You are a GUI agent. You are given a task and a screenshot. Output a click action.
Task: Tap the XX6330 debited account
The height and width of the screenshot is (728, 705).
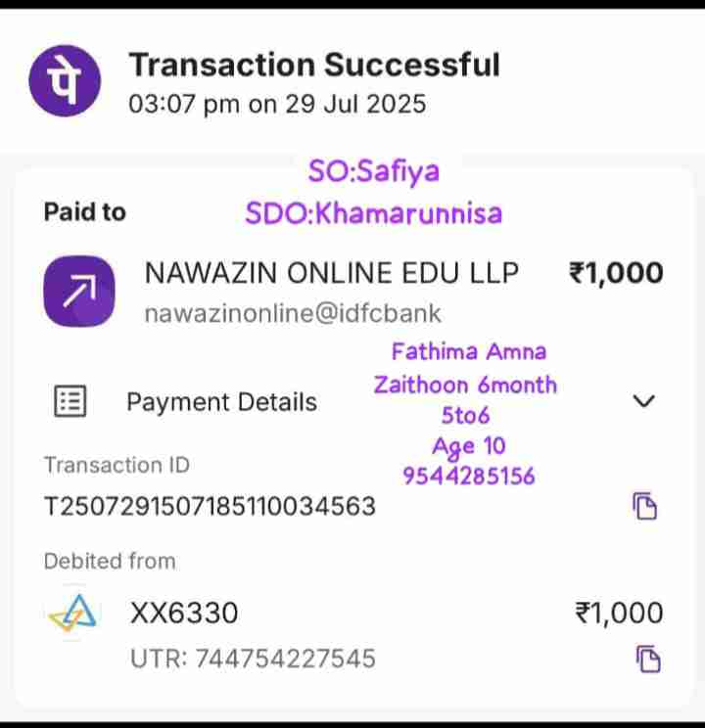(184, 614)
